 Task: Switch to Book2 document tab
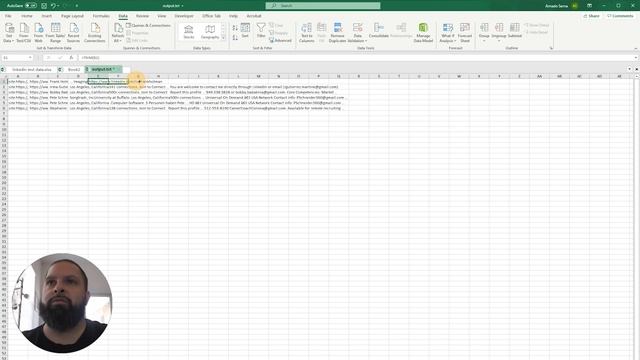(x=73, y=69)
